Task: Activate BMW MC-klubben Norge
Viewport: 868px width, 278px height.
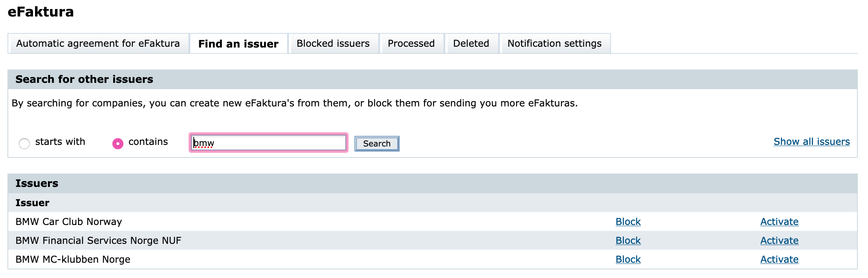Action: (x=779, y=260)
